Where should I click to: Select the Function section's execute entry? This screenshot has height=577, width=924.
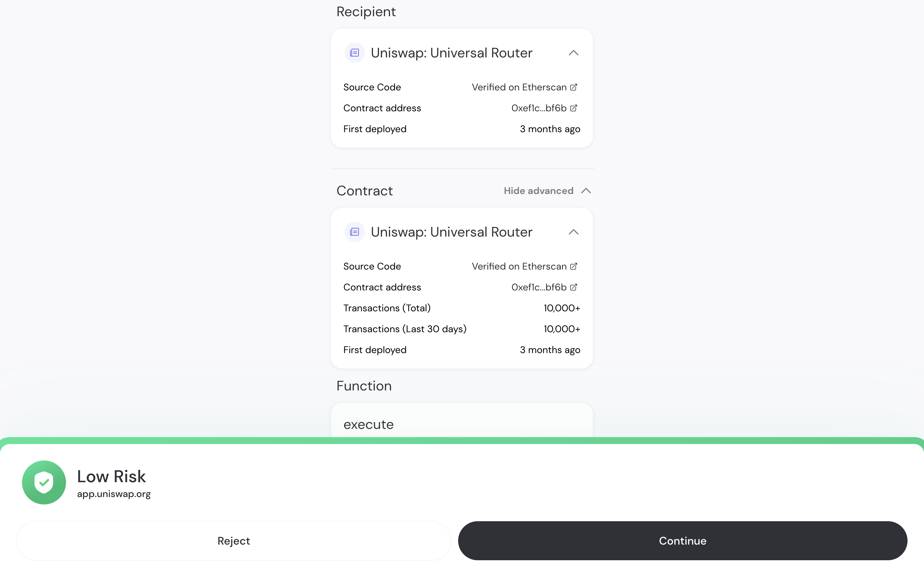(368, 424)
